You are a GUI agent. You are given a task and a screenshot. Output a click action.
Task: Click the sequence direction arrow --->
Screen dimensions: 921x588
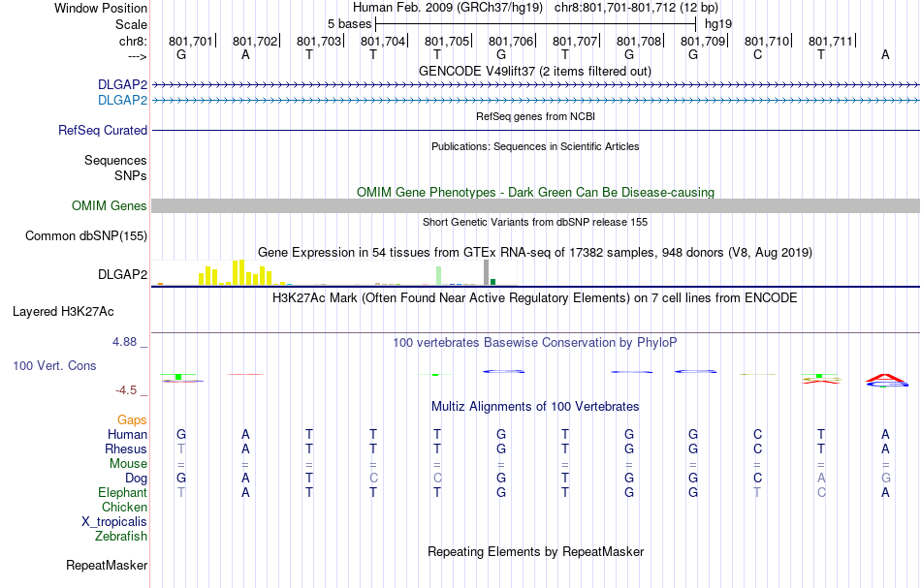coord(137,56)
